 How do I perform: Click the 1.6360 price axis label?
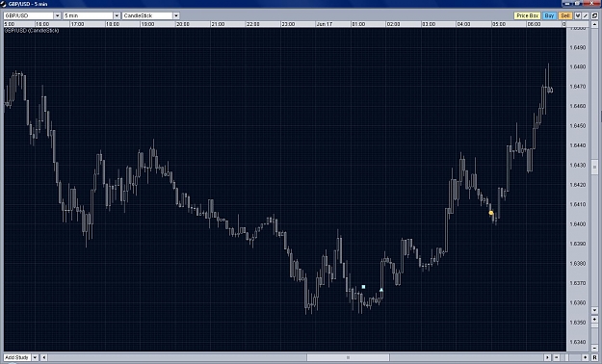(x=578, y=302)
